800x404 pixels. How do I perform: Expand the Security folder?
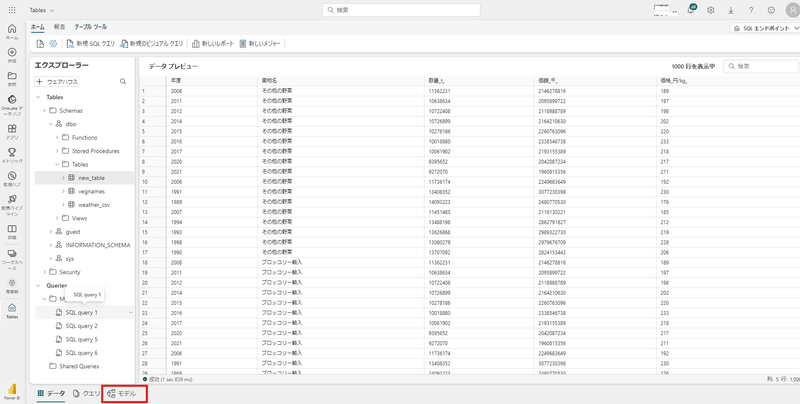click(44, 272)
